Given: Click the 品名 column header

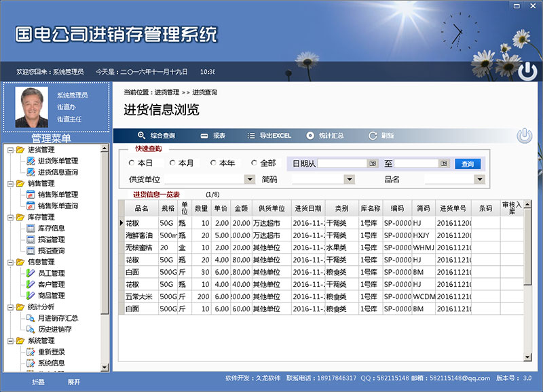Looking at the screenshot, I should (x=141, y=208).
